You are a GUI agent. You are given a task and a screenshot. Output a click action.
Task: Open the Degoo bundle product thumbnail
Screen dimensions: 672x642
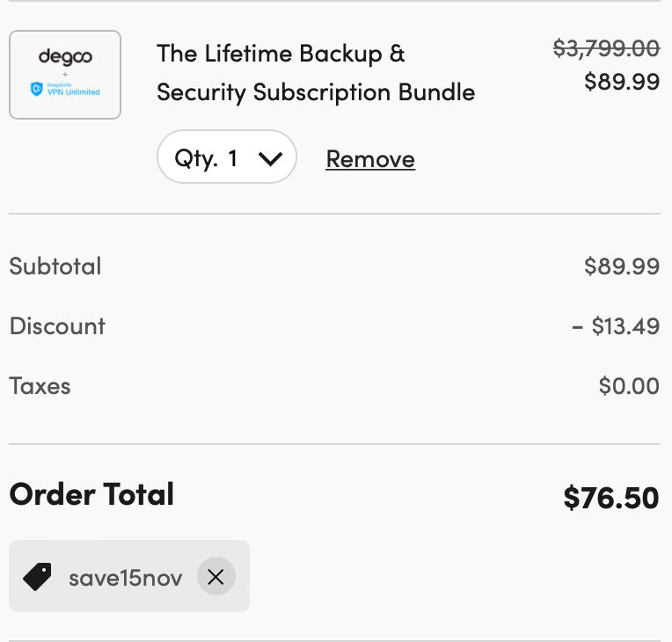click(65, 75)
